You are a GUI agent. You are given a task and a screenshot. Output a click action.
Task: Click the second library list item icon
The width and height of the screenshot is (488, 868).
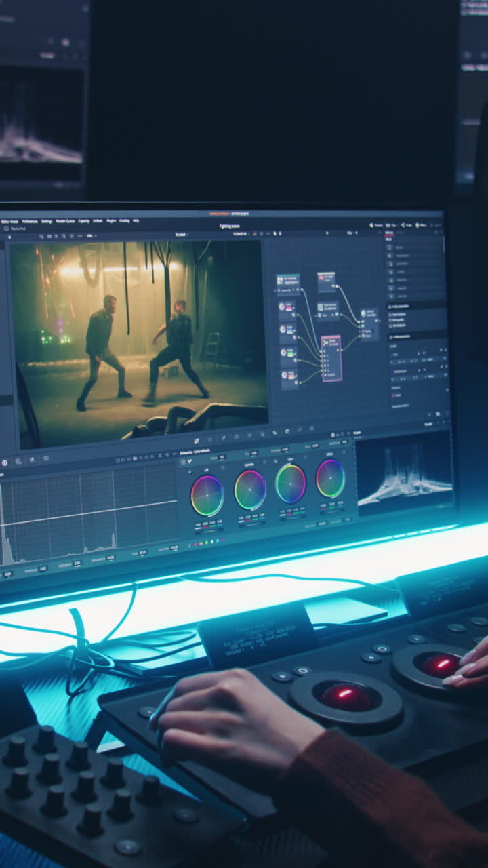390,256
